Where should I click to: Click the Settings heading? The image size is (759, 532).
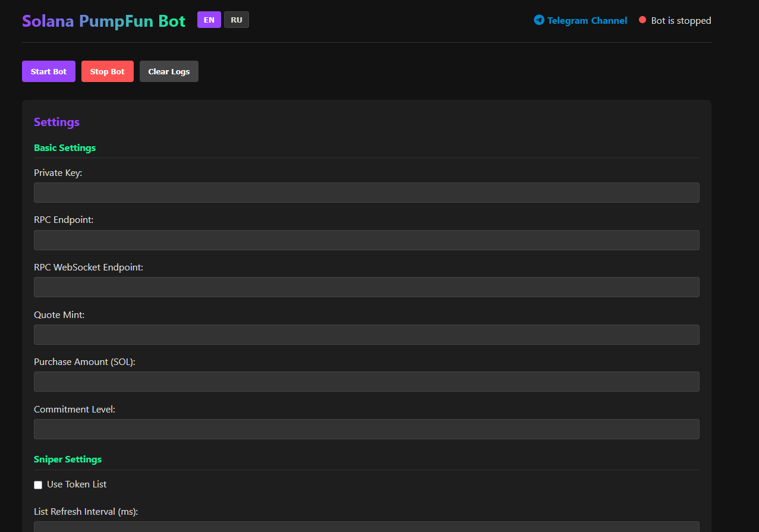pyautogui.click(x=56, y=122)
